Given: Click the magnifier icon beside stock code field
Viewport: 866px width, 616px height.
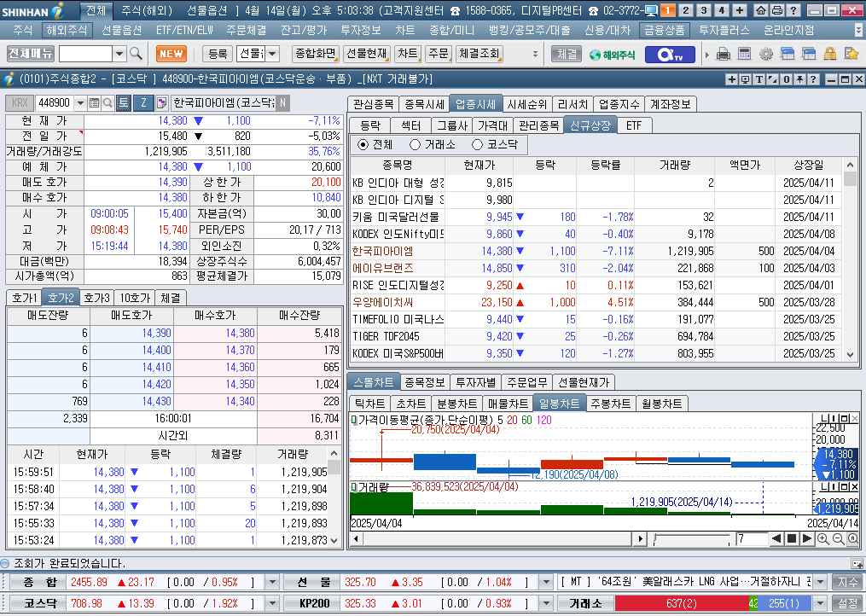Looking at the screenshot, I should point(108,102).
